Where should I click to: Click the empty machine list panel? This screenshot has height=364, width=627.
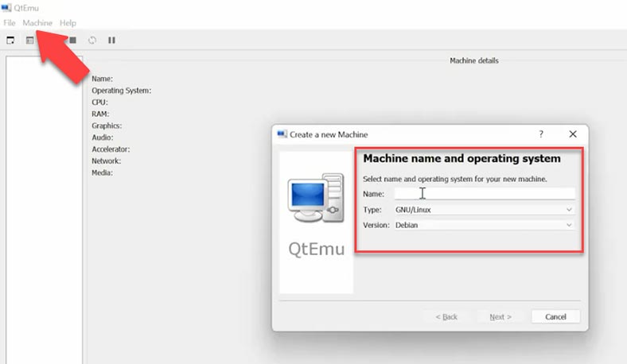(44, 210)
